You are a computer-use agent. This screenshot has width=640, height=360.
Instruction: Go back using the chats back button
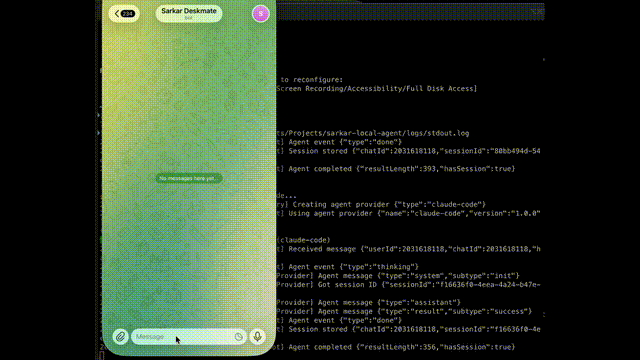pos(124,14)
